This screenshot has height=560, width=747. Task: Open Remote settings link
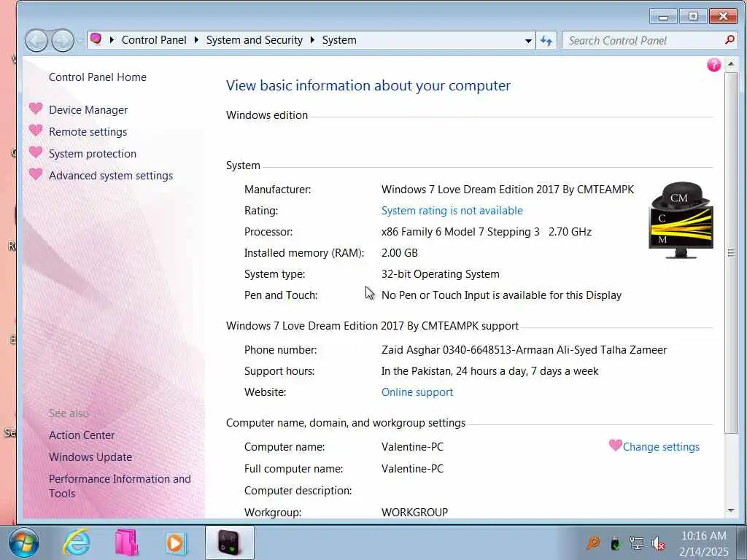pyautogui.click(x=88, y=132)
